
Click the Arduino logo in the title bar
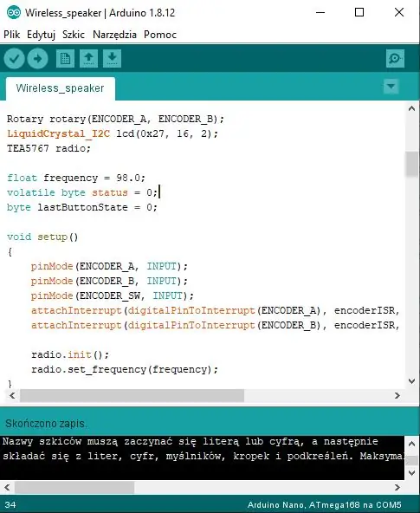click(x=14, y=12)
